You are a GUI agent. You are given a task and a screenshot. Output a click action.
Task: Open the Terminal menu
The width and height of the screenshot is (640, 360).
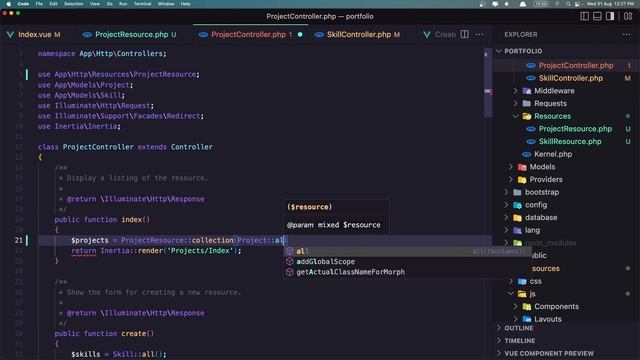(142, 4)
